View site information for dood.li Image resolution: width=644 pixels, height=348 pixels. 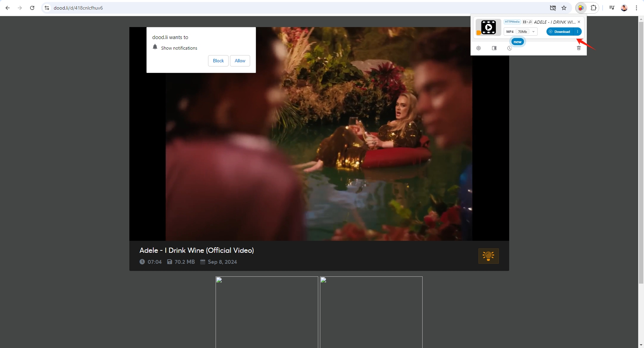click(47, 8)
